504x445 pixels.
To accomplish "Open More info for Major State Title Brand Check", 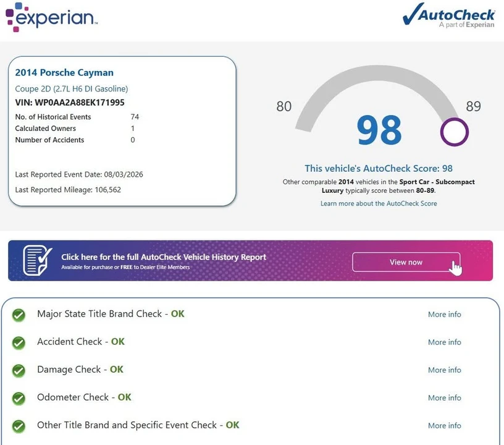I will click(445, 314).
